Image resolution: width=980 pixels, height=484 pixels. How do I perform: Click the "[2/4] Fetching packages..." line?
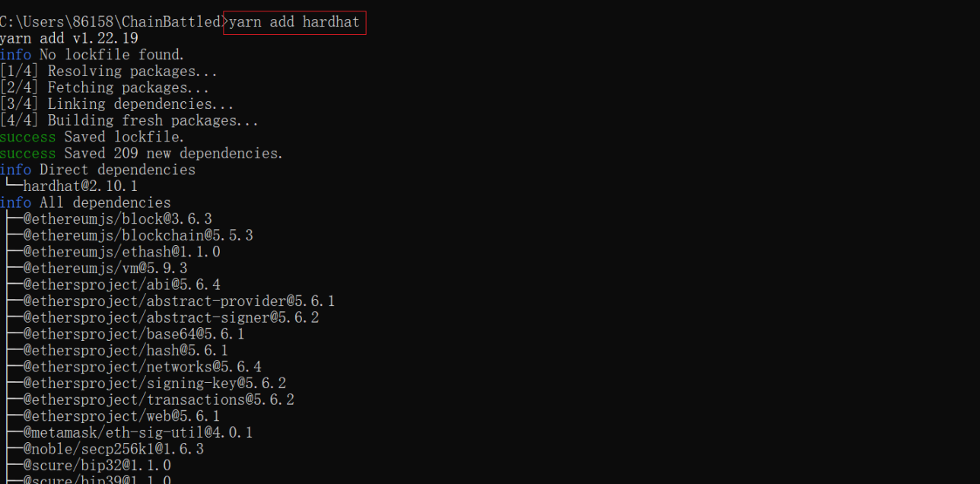(x=104, y=88)
